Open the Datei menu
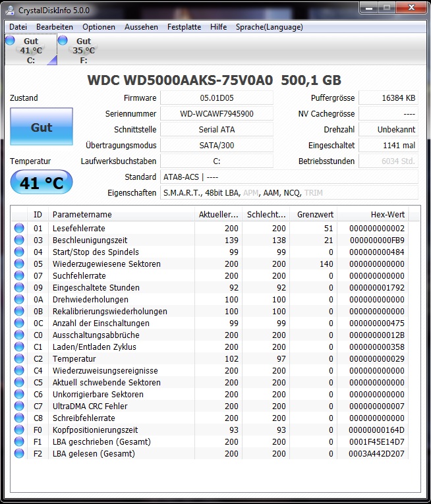Screen dimensions: 431x504 [18, 27]
